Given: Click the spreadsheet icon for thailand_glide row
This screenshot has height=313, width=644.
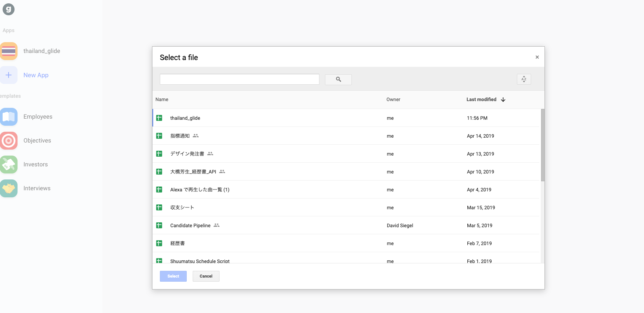Looking at the screenshot, I should point(159,118).
